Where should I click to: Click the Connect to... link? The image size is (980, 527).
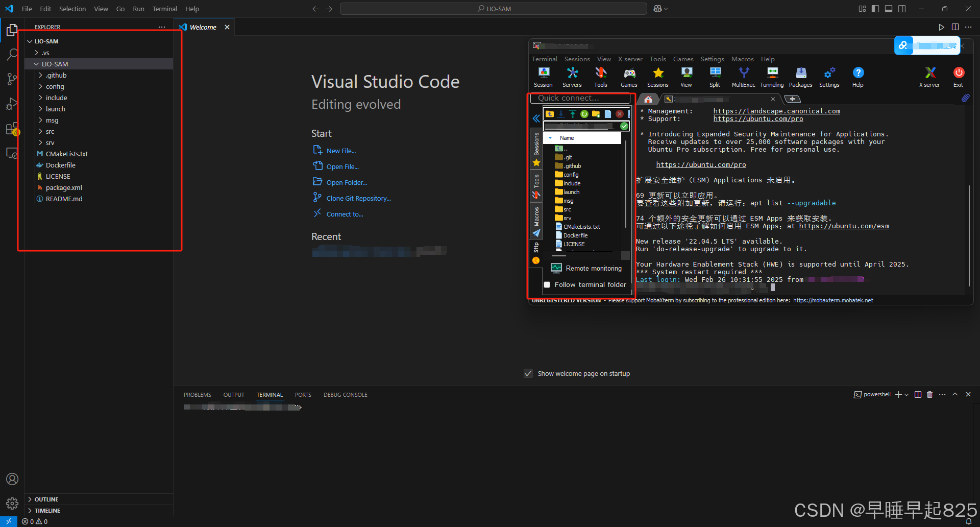[345, 214]
